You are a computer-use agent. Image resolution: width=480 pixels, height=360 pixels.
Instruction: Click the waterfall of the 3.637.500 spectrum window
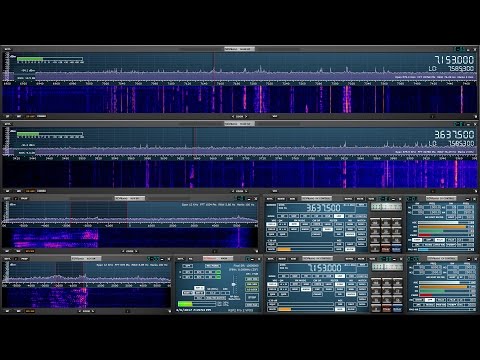click(x=240, y=174)
